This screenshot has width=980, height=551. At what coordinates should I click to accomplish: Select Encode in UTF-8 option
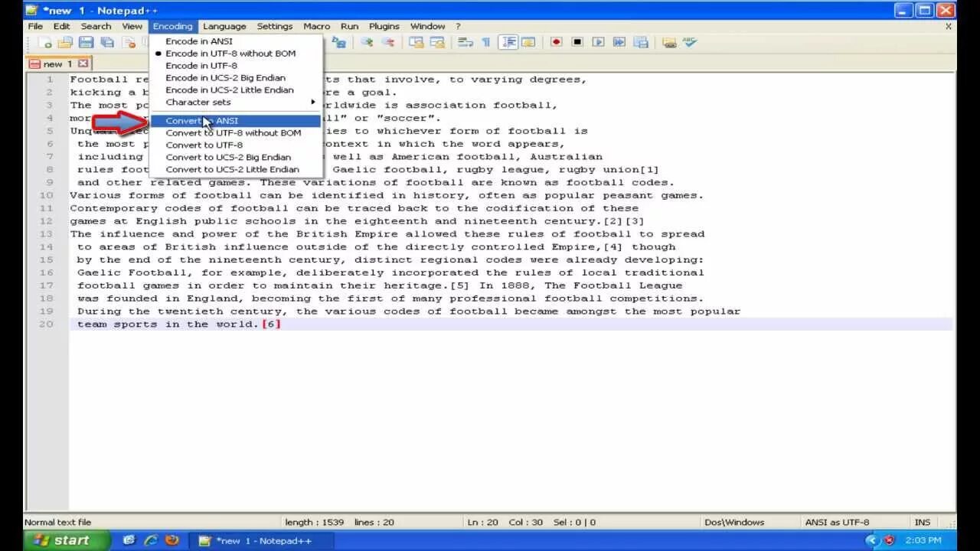[236, 66]
